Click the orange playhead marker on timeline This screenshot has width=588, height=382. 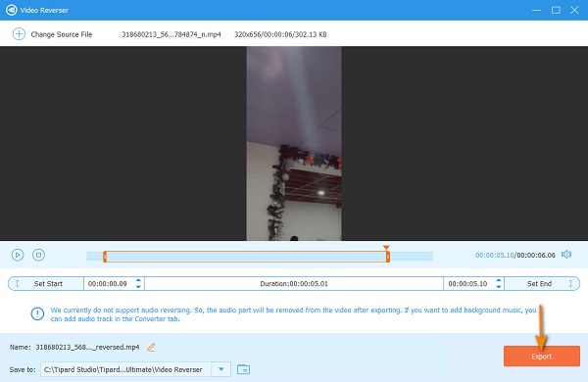pos(386,248)
